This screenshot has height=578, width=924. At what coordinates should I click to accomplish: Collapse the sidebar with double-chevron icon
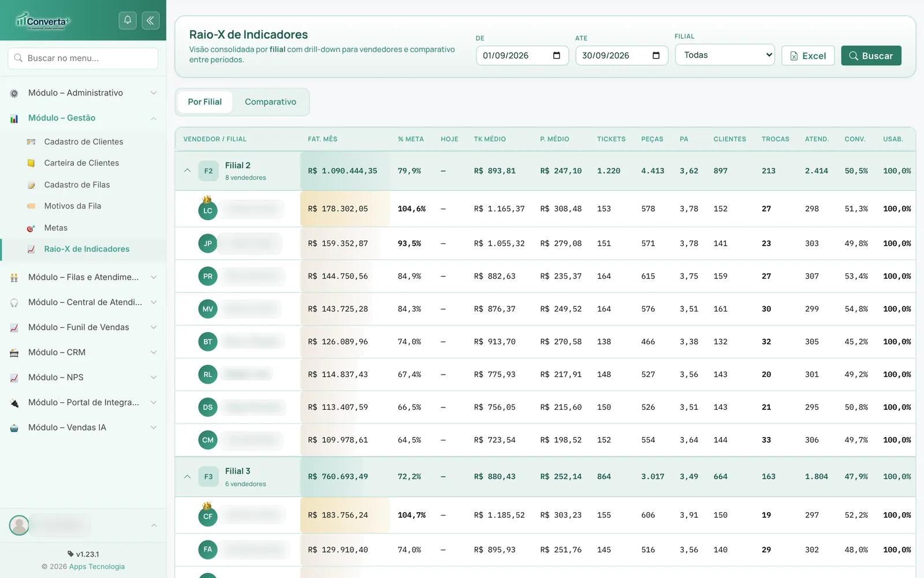pos(150,20)
